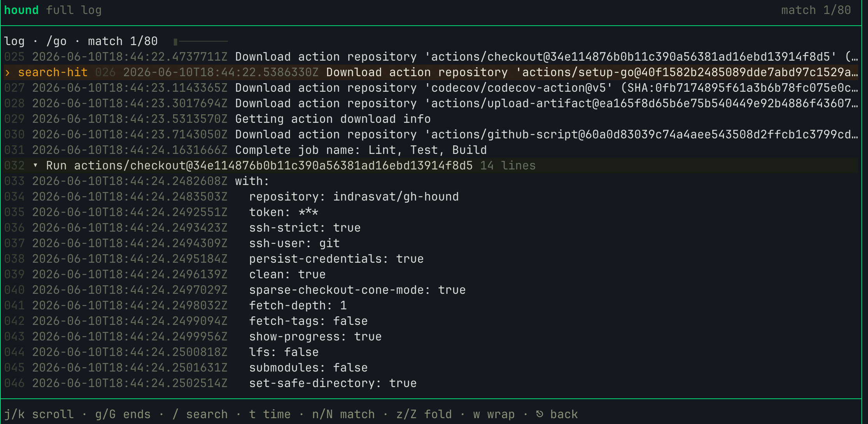Select 'lfs: false' line
Screen dimensions: 868x424
[431, 352]
